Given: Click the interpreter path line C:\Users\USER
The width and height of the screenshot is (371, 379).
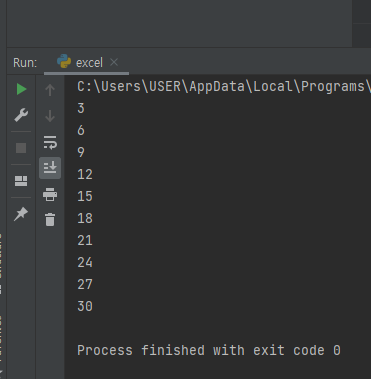Looking at the screenshot, I should click(x=224, y=87).
